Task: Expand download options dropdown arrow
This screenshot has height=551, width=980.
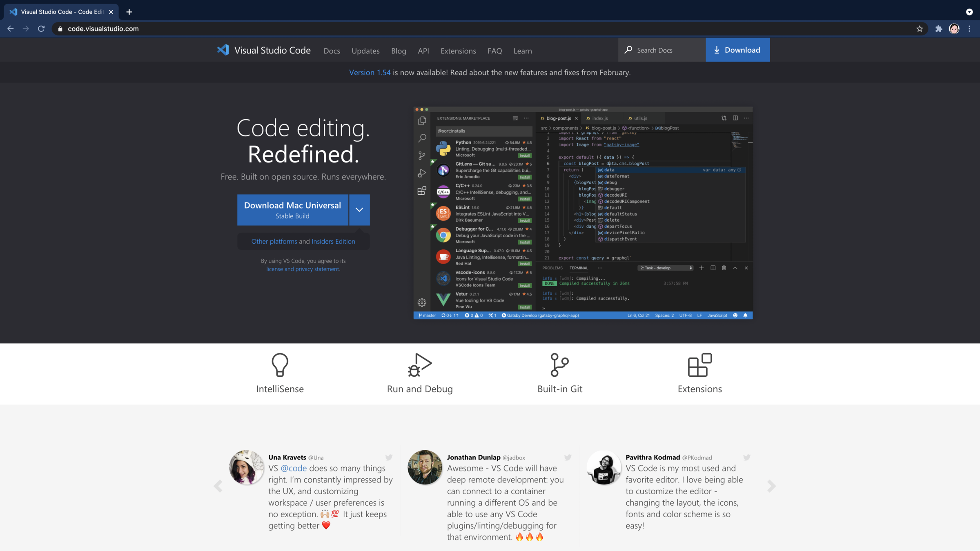Action: point(359,210)
